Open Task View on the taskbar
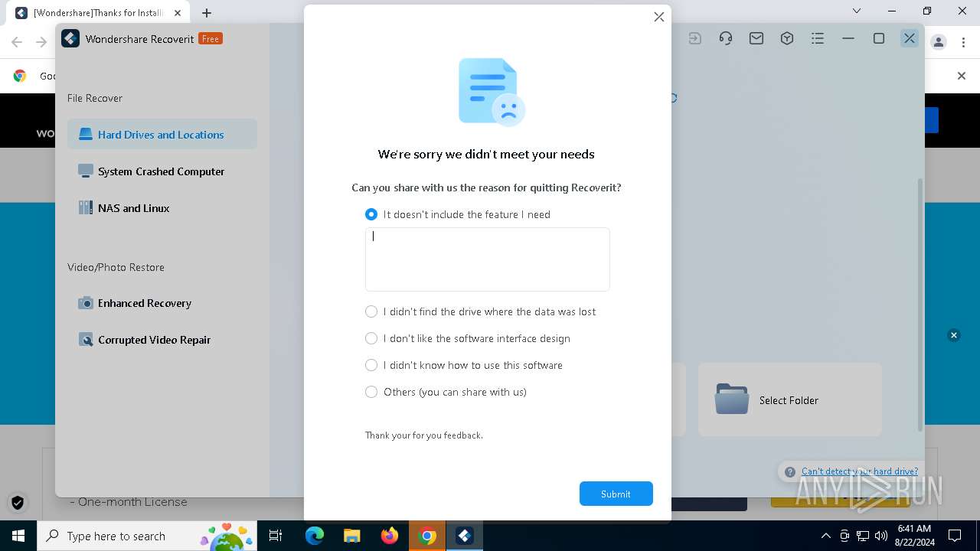The height and width of the screenshot is (551, 980). pos(276,536)
